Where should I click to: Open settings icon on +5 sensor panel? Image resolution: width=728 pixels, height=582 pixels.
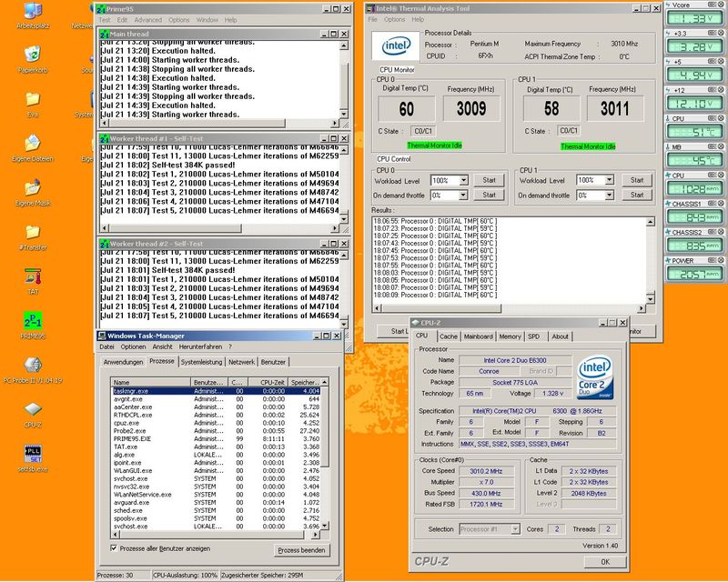(x=713, y=61)
